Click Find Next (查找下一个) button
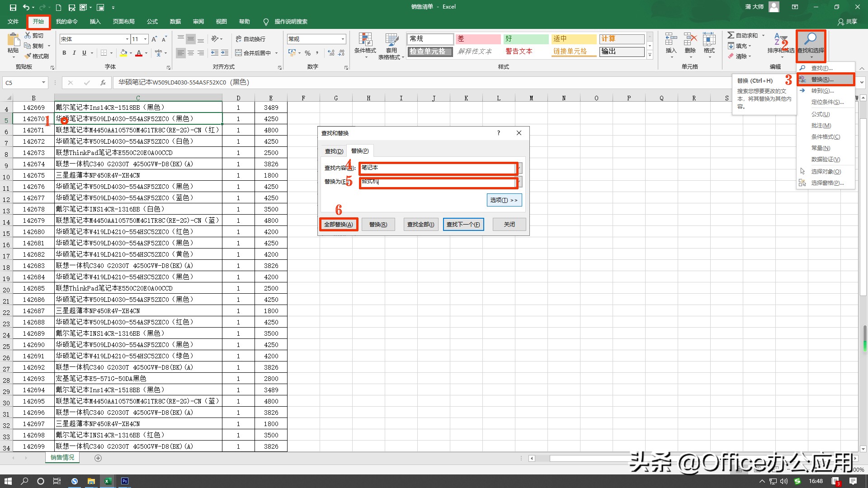Screen dimensions: 868x488 pyautogui.click(x=463, y=225)
